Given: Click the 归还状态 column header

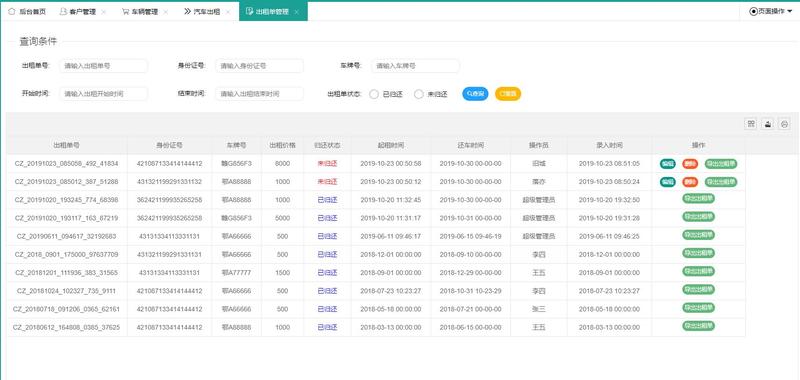Looking at the screenshot, I should coord(328,145).
